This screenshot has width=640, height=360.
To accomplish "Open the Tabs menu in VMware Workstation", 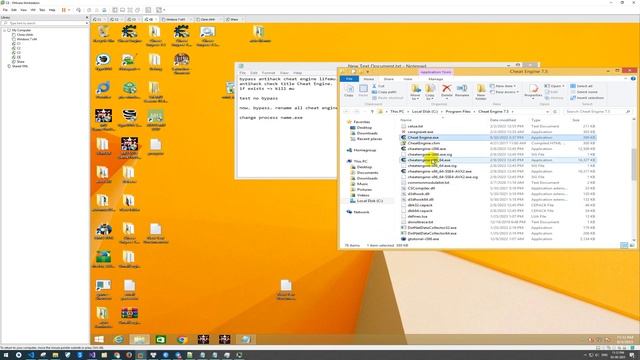I will [42, 10].
